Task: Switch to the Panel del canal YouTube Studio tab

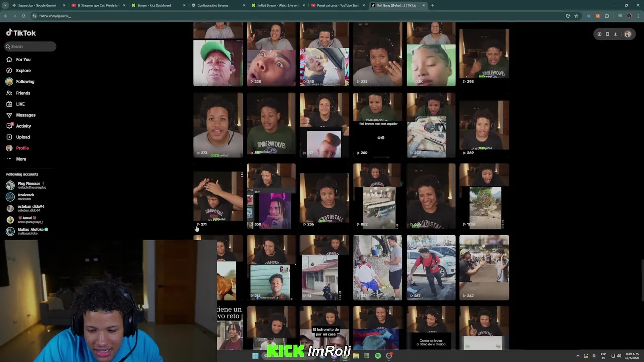Action: click(x=337, y=5)
